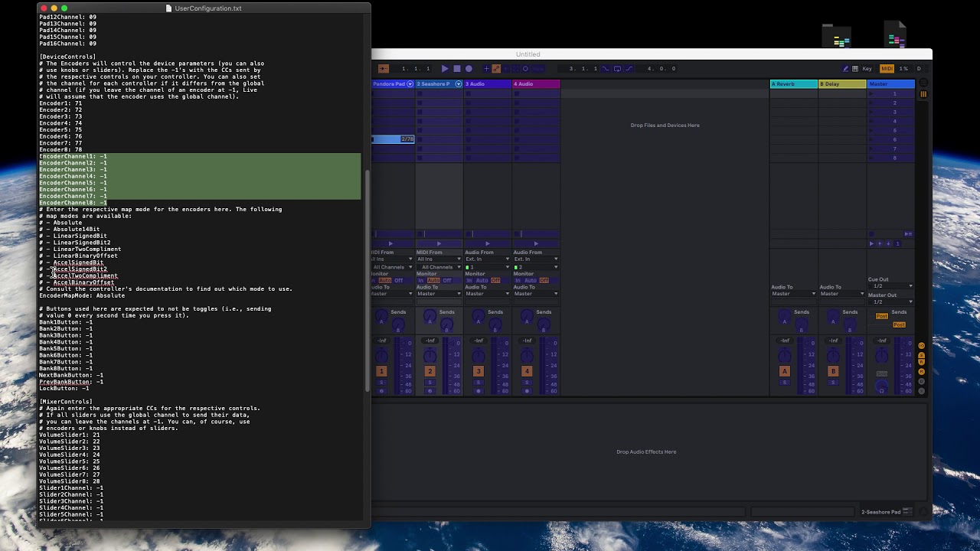Open A Reverb Audio To dropdown
This screenshot has height=551, width=980.
pyautogui.click(x=793, y=294)
